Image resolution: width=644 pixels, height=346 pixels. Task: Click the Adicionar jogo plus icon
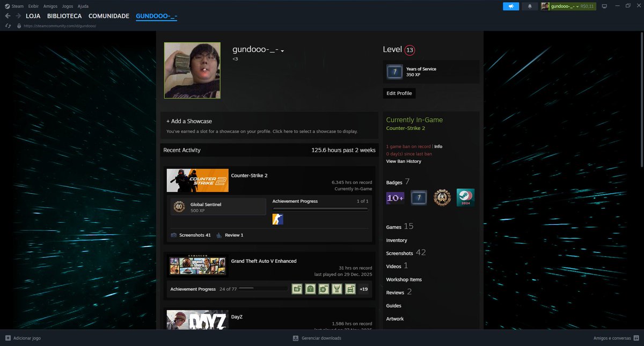tap(8, 338)
